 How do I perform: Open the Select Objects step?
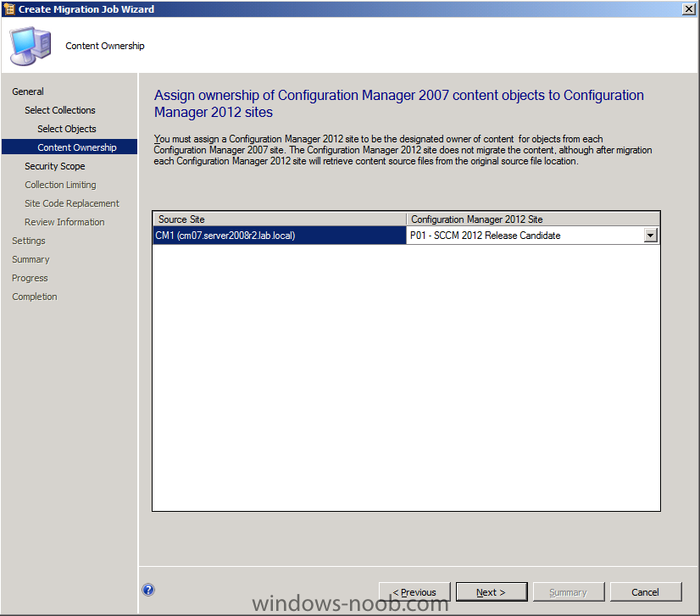pos(66,129)
